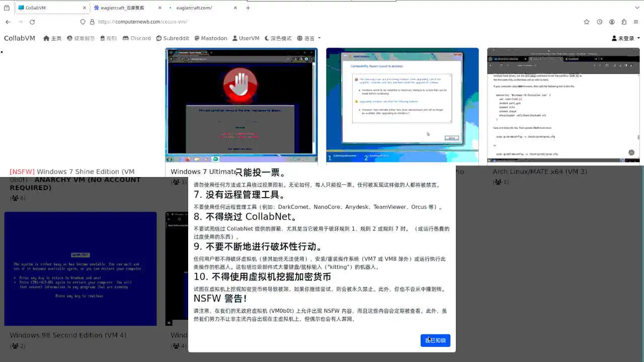
Task: Open the tracking protection shield icon
Action: pyautogui.click(x=83, y=22)
